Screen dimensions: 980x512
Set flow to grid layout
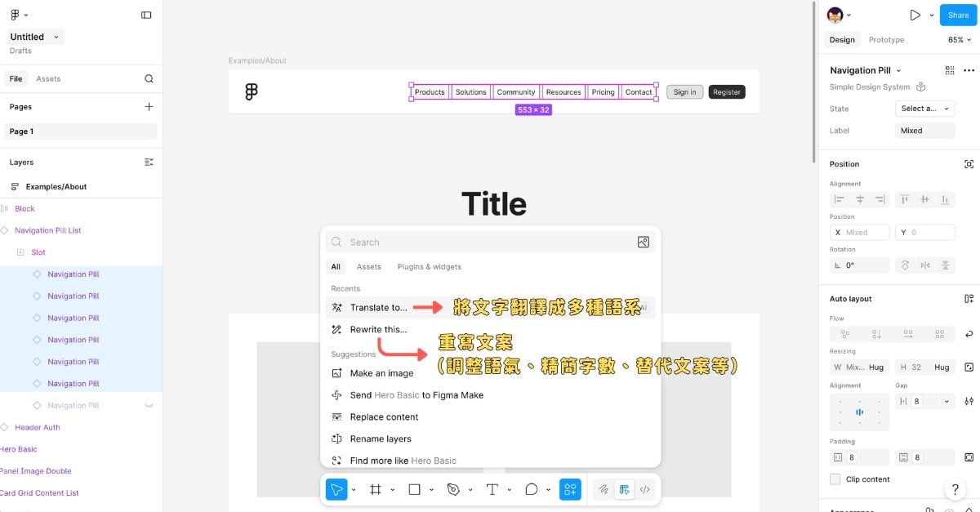(940, 334)
